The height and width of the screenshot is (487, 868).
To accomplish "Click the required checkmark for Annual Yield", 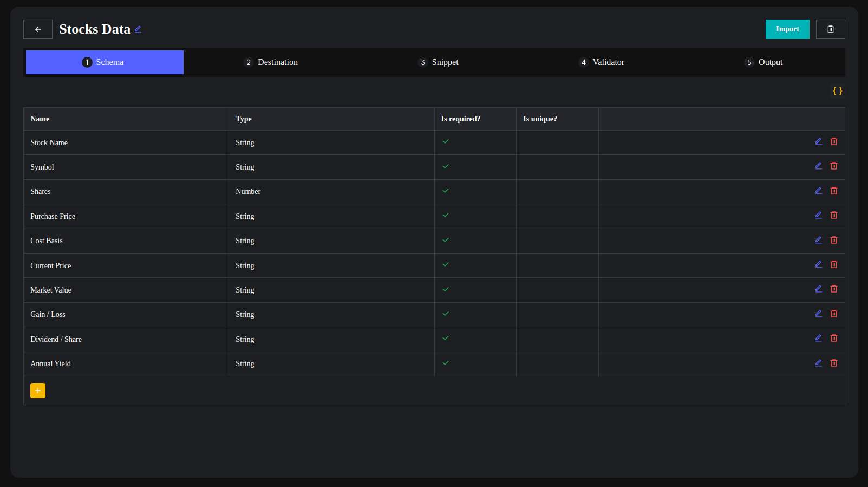I will 446,363.
